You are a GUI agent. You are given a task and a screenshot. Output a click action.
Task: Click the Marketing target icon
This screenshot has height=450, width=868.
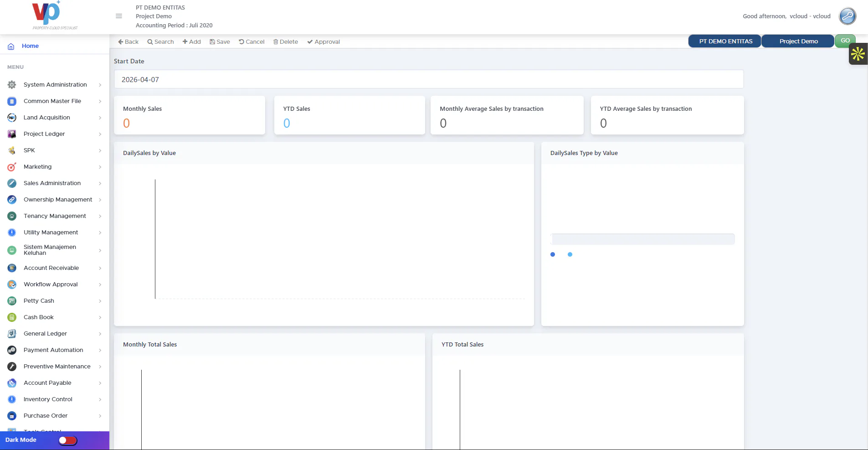click(12, 167)
